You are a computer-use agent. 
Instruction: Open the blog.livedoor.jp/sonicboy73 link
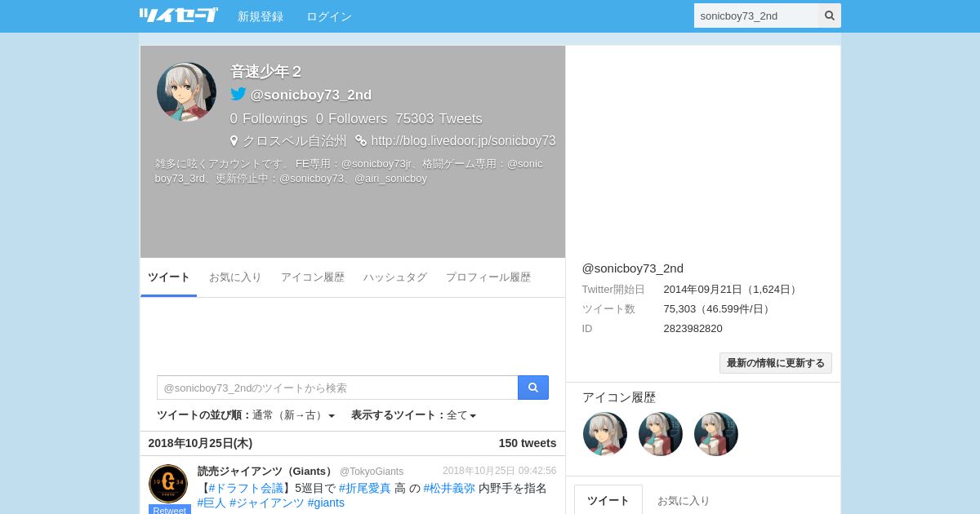[463, 140]
